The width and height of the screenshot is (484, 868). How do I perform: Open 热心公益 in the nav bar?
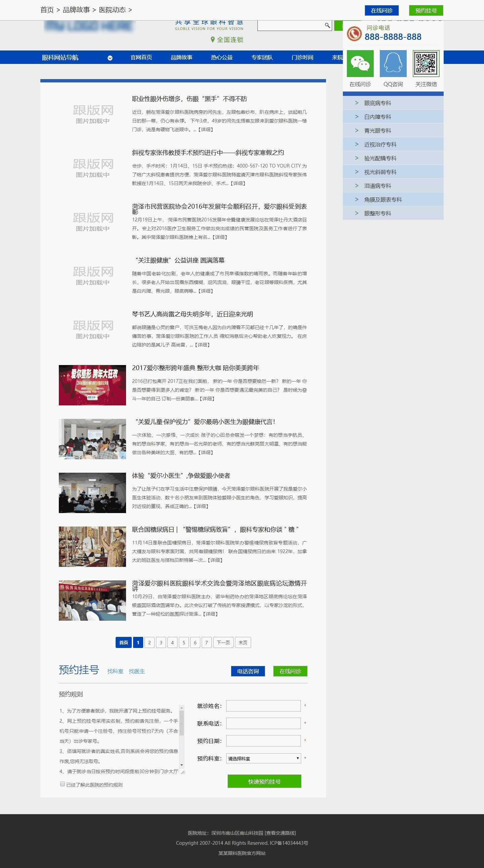point(222,57)
